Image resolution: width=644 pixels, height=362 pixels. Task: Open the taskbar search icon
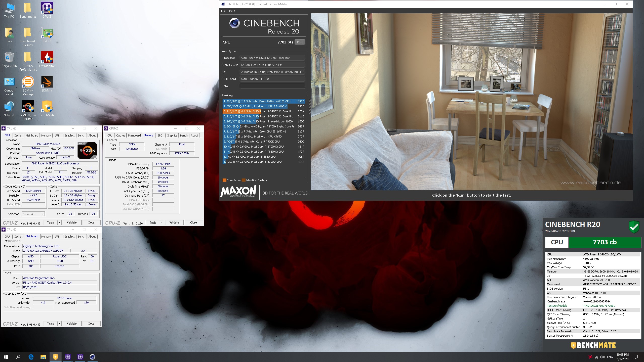pyautogui.click(x=18, y=357)
